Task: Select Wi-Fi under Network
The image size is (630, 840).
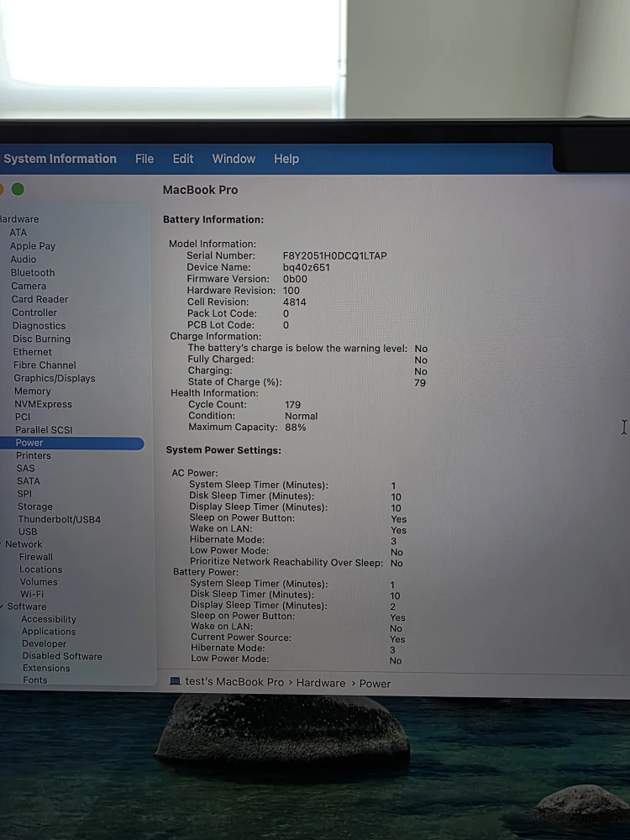Action: click(32, 594)
